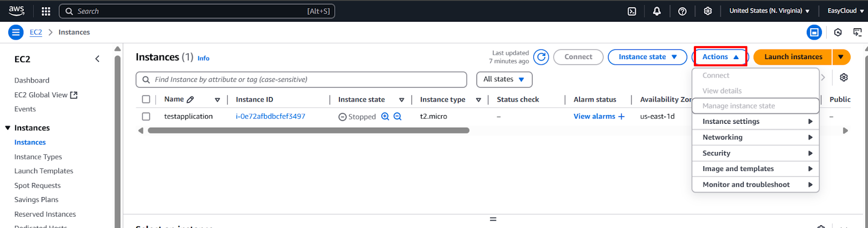Screen dimensions: 868x228
Task: Expand Networking submenu
Action: [x=755, y=137]
